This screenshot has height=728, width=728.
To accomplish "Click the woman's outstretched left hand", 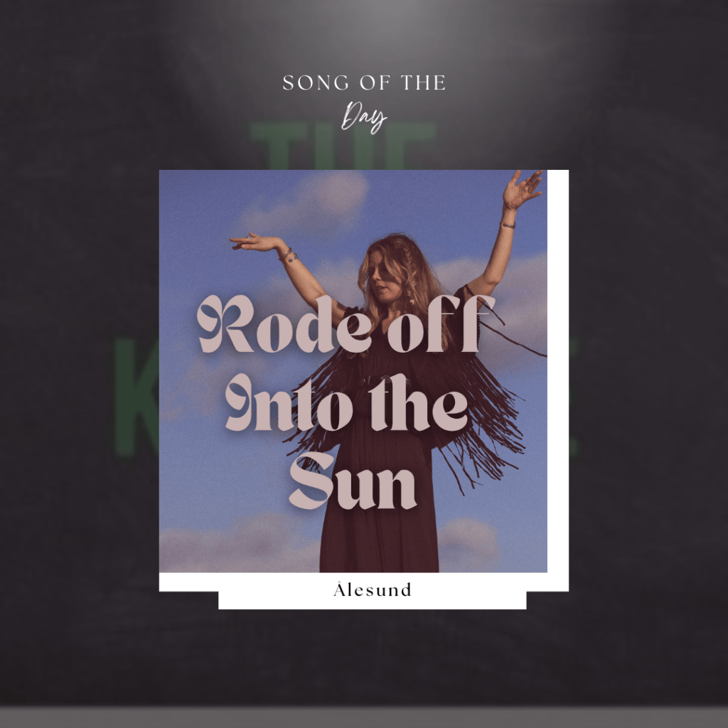I will [254, 242].
